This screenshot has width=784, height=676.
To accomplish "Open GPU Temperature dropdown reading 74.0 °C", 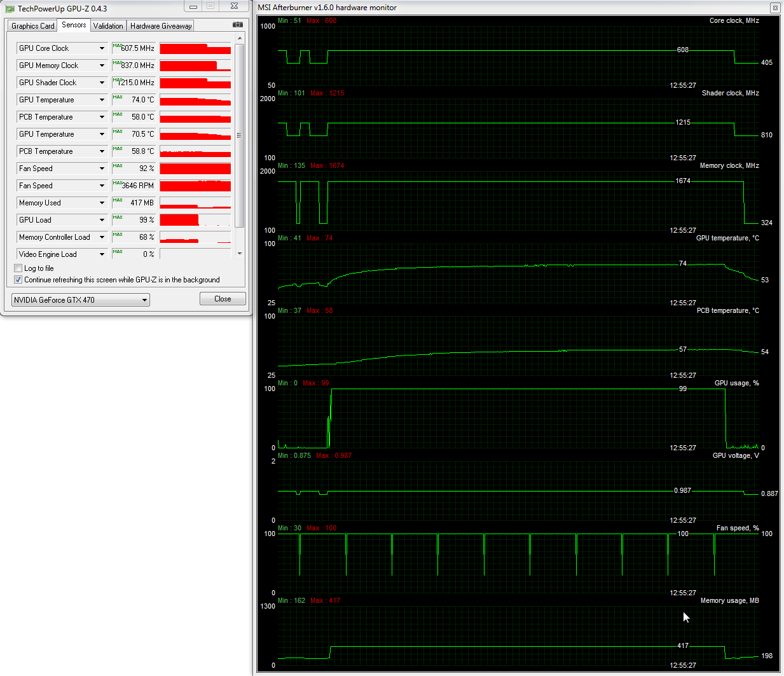I will (x=102, y=100).
